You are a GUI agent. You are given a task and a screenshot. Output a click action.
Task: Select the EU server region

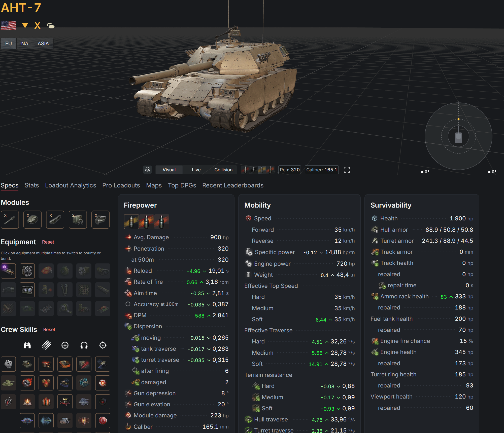(9, 44)
